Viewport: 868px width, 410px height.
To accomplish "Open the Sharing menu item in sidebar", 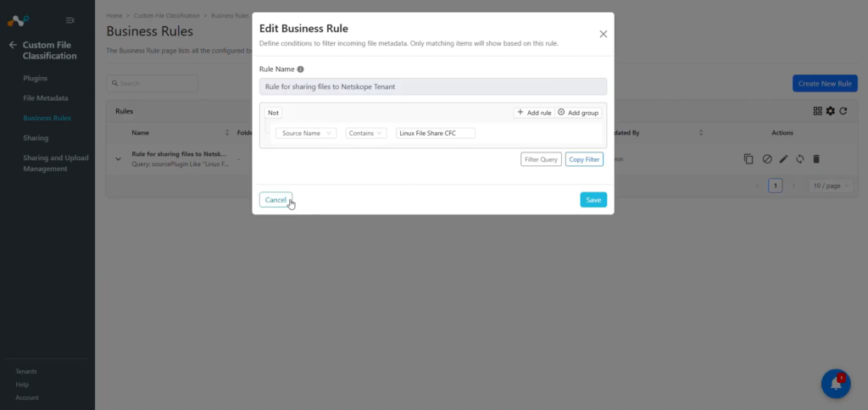I will [x=36, y=138].
